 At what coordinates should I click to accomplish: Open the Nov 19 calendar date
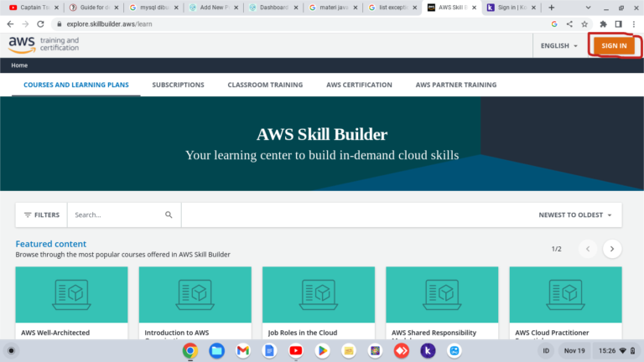tap(574, 350)
